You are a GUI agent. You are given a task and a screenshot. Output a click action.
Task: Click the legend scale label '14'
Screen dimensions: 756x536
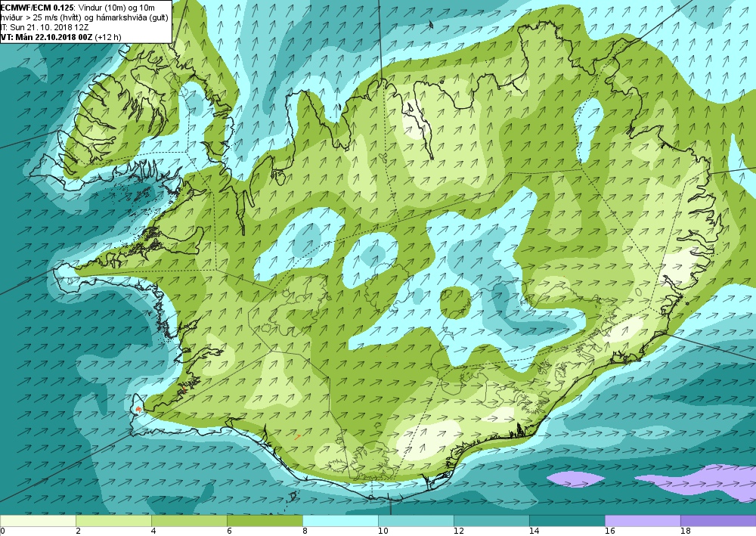click(x=534, y=531)
